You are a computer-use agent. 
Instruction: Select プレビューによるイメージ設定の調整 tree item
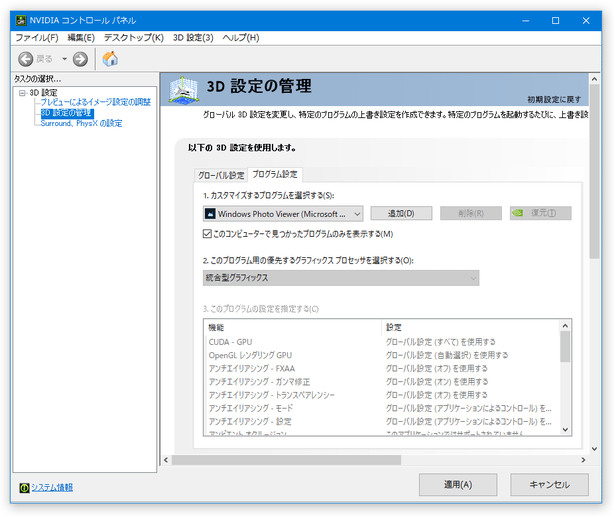click(96, 102)
